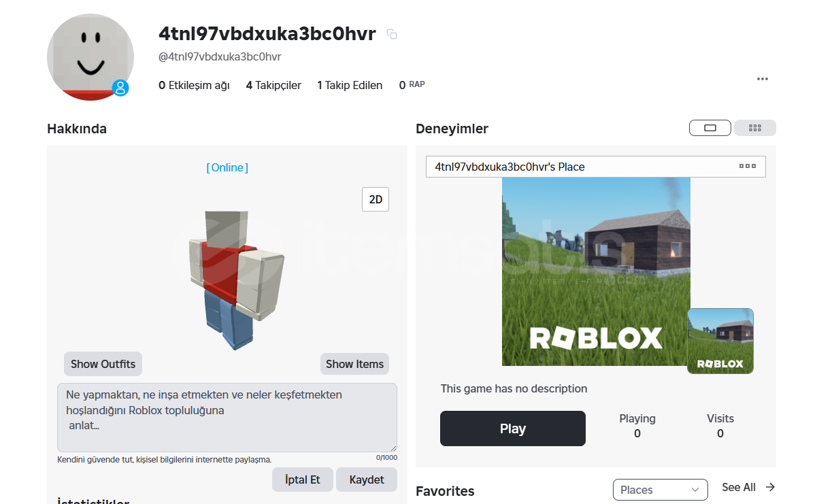Switch Deneyimler to grid view
817x504 pixels.
tap(755, 128)
